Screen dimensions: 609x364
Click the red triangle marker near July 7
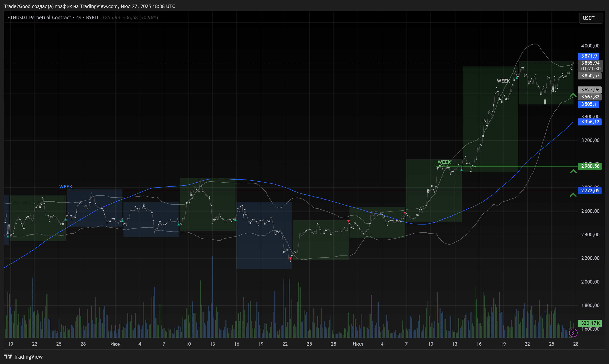(405, 213)
